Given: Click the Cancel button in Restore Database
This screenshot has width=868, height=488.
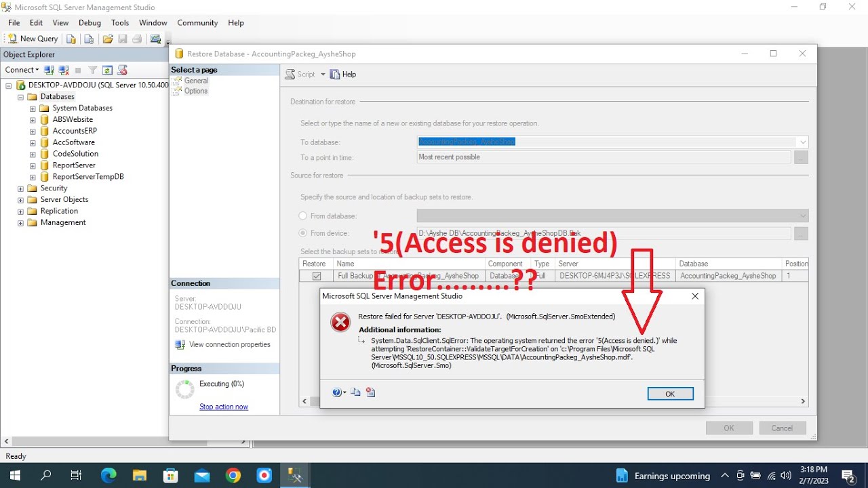Looking at the screenshot, I should pos(782,428).
